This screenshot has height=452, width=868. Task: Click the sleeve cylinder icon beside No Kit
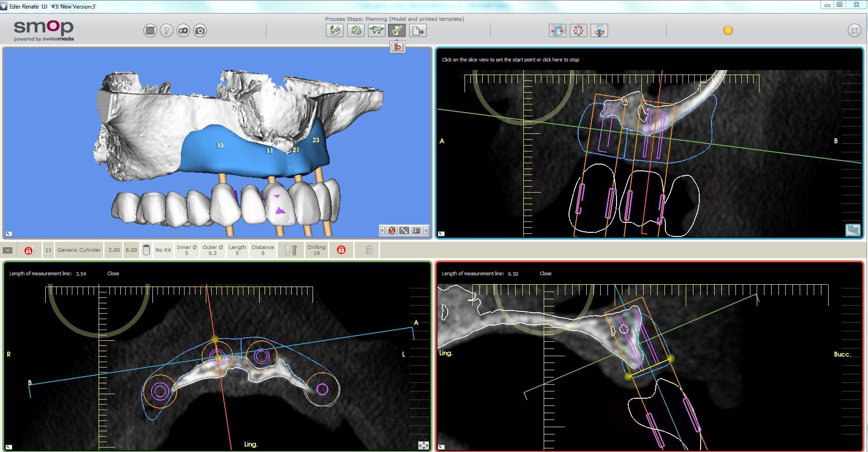click(x=146, y=250)
